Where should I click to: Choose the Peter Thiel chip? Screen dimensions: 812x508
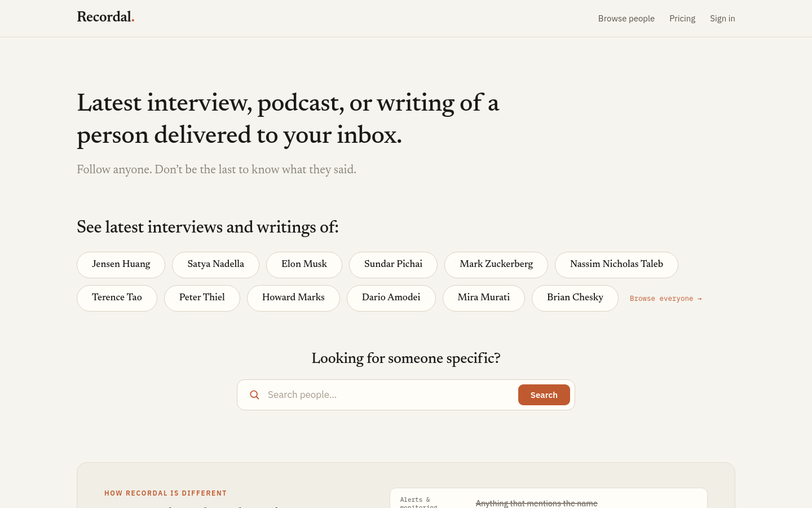pyautogui.click(x=202, y=298)
